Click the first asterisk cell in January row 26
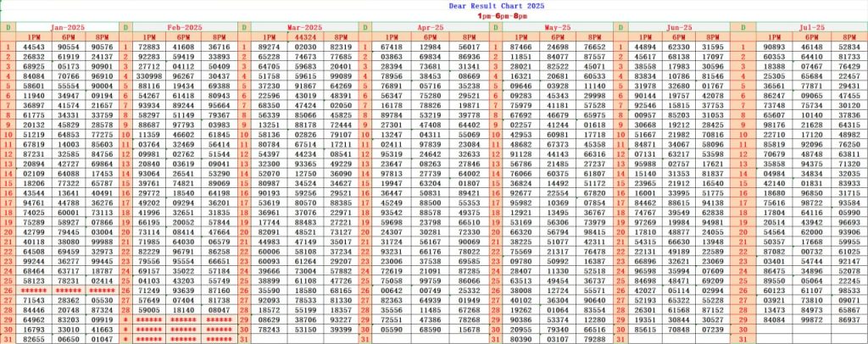The height and width of the screenshot is (344, 868). point(34,291)
